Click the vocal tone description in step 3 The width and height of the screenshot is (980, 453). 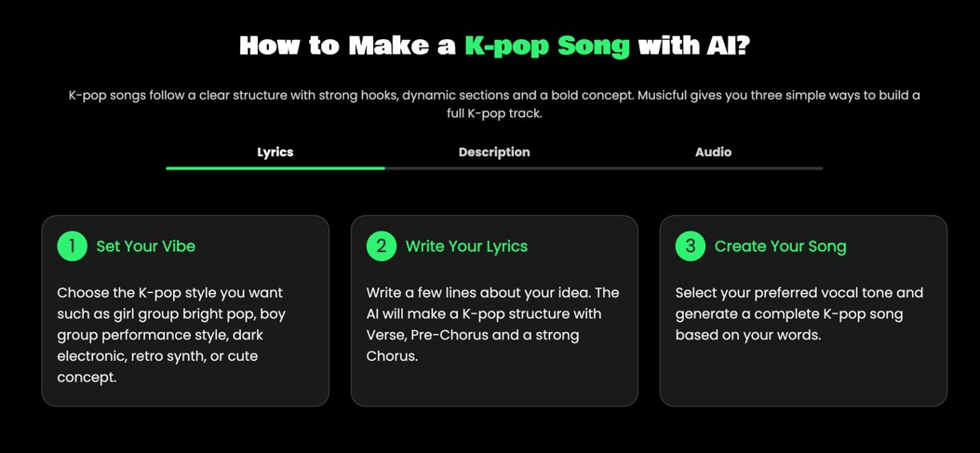point(799,314)
